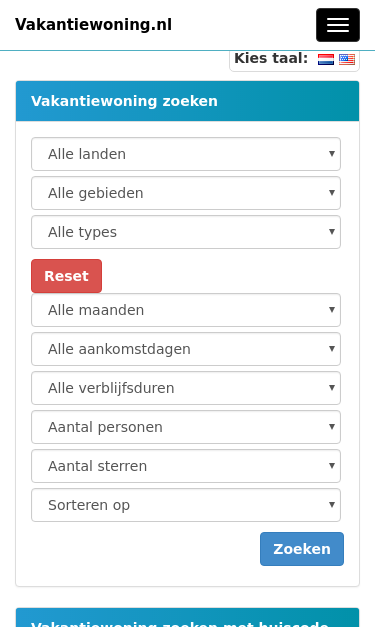Click the Kies taal label
Viewport: 375px width, 627px height.
click(271, 58)
